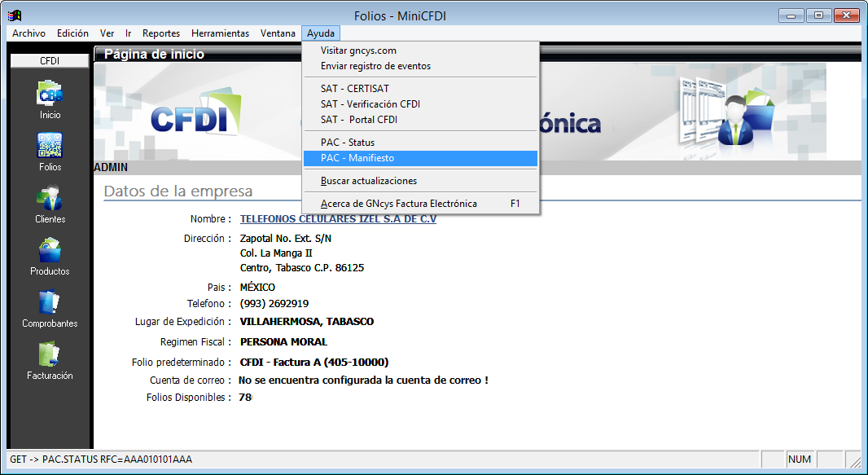Open the Reportes menu

click(x=161, y=33)
